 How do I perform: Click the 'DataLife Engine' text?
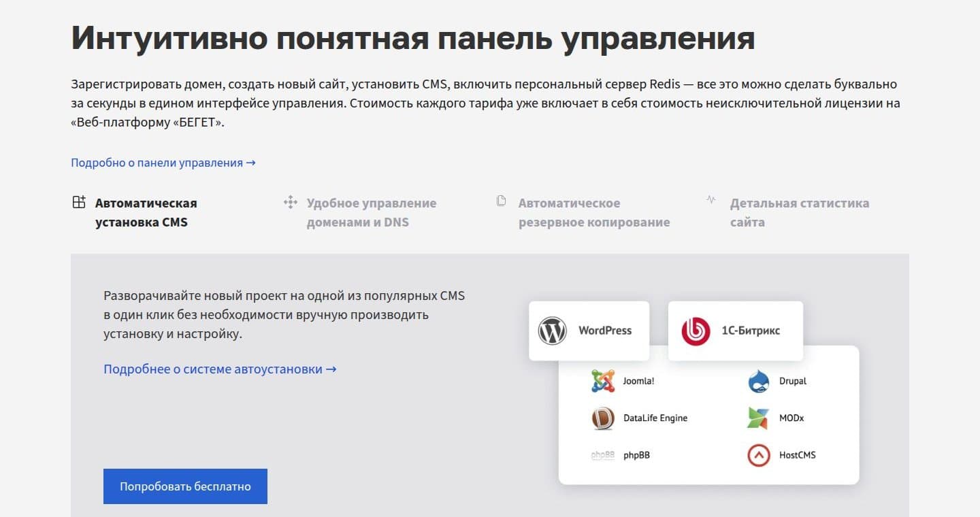click(655, 418)
